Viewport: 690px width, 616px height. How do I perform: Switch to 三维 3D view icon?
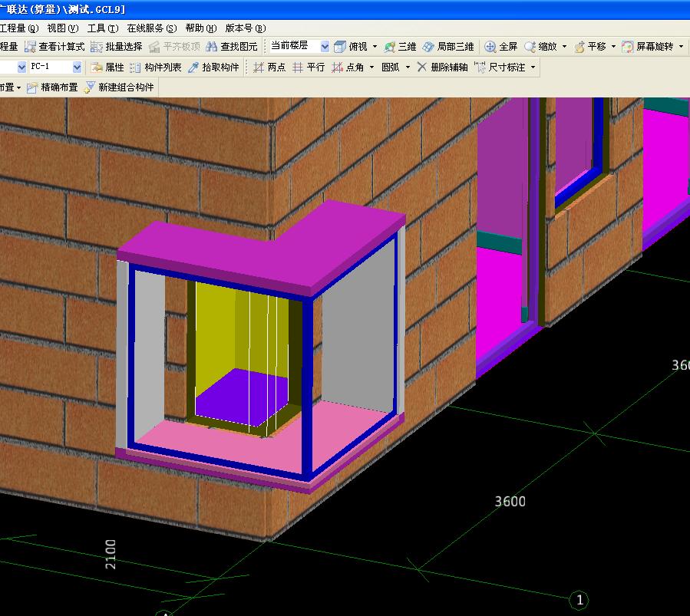click(x=389, y=47)
